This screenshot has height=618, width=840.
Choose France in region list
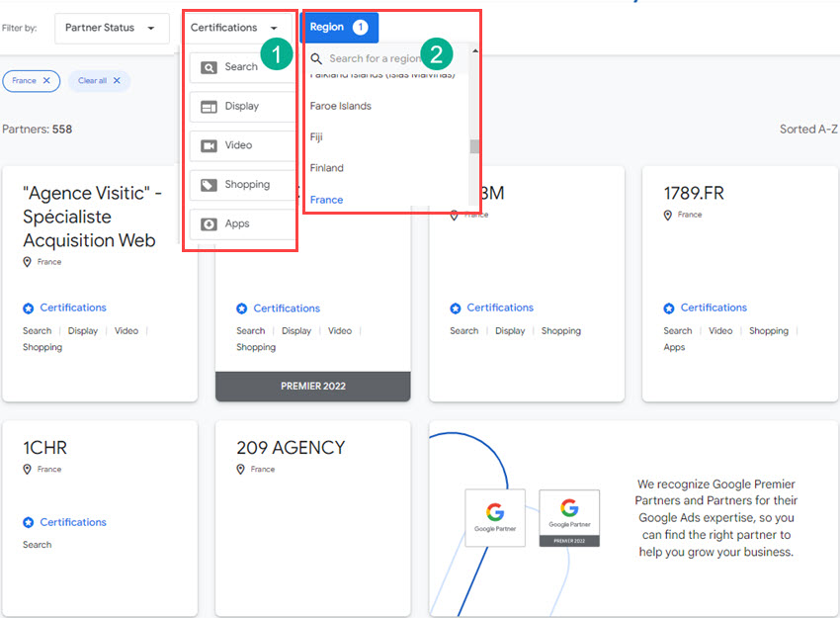(326, 200)
